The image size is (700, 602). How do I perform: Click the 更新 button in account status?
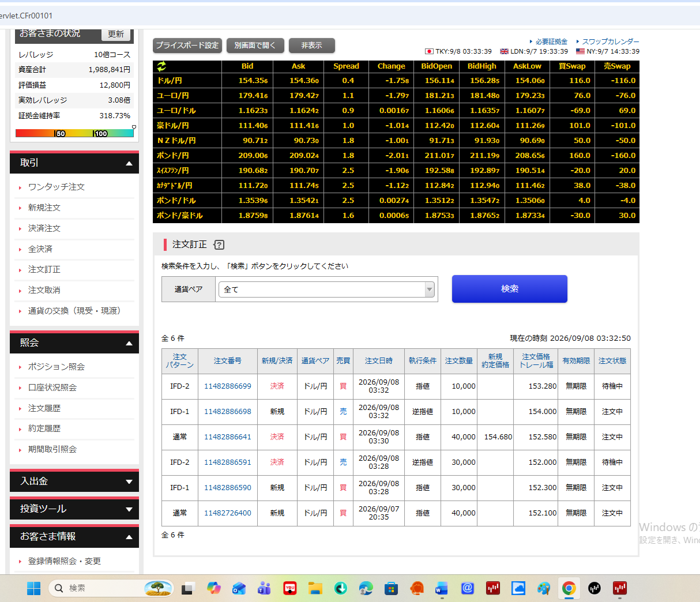[x=116, y=34]
